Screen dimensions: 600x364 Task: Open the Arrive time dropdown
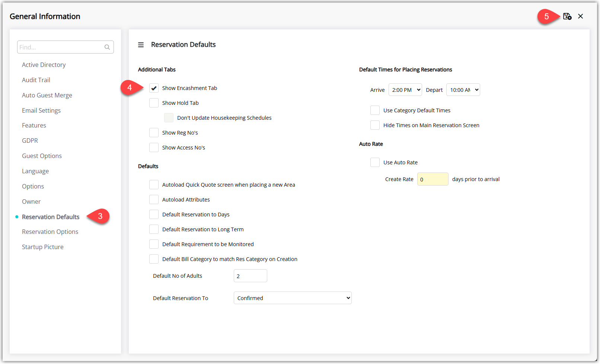(x=405, y=90)
